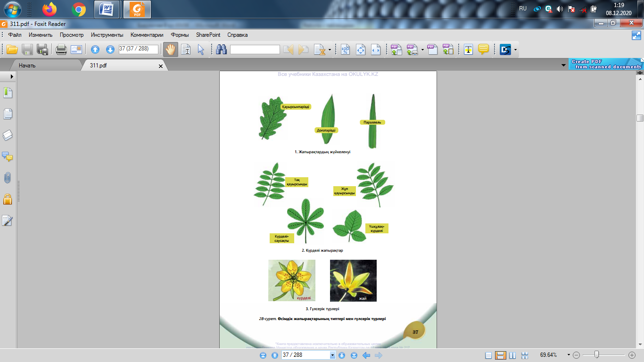Select the Hand tool
Image resolution: width=644 pixels, height=362 pixels.
pyautogui.click(x=171, y=49)
